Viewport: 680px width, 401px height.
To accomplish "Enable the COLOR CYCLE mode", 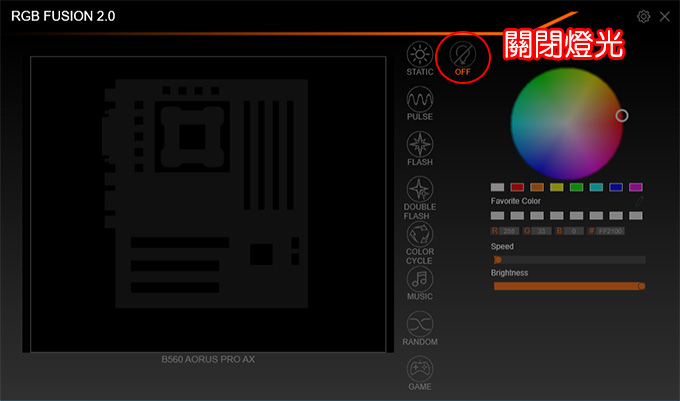I will pyautogui.click(x=420, y=243).
